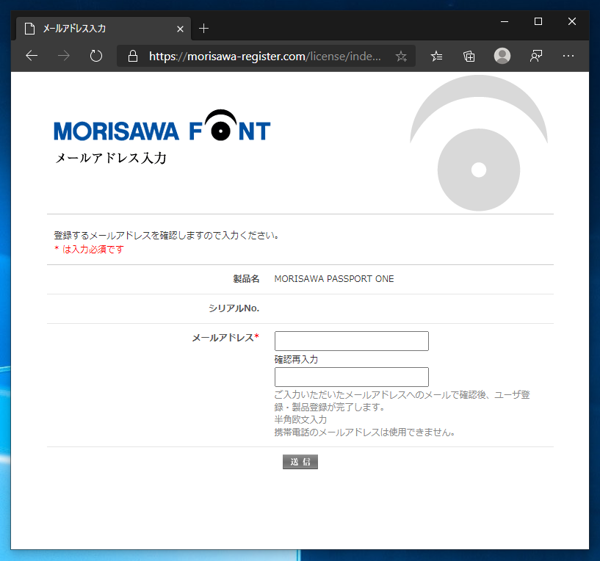The image size is (600, 561).
Task: Click the lock icon in address bar
Action: [133, 56]
